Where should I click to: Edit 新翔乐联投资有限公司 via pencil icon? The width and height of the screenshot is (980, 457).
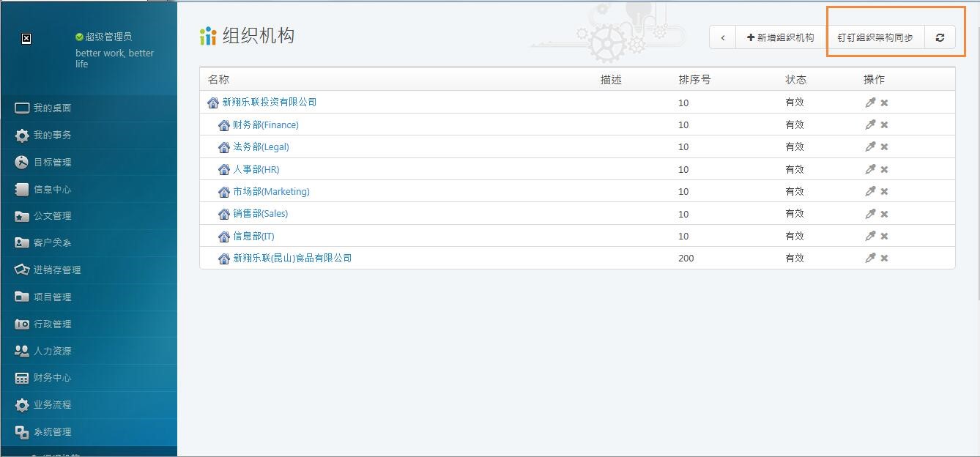(x=870, y=103)
